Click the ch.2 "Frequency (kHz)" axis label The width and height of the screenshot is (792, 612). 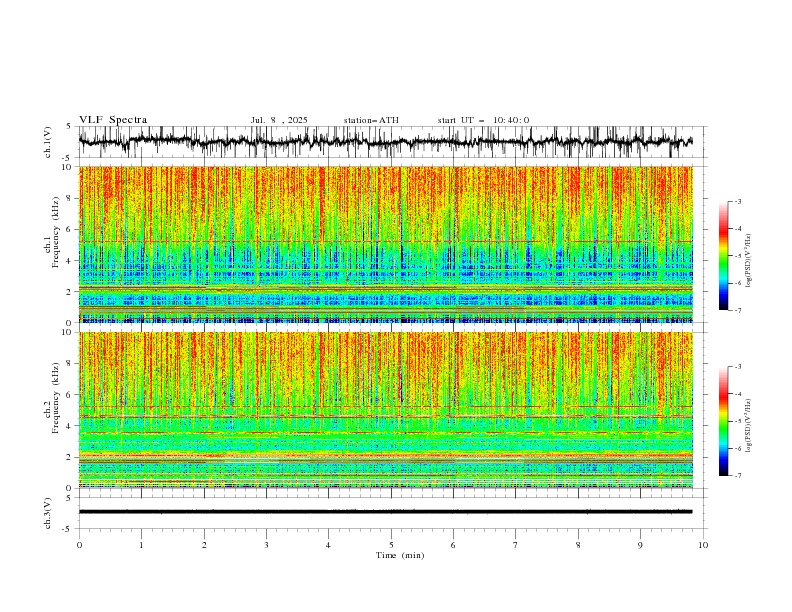click(x=56, y=398)
